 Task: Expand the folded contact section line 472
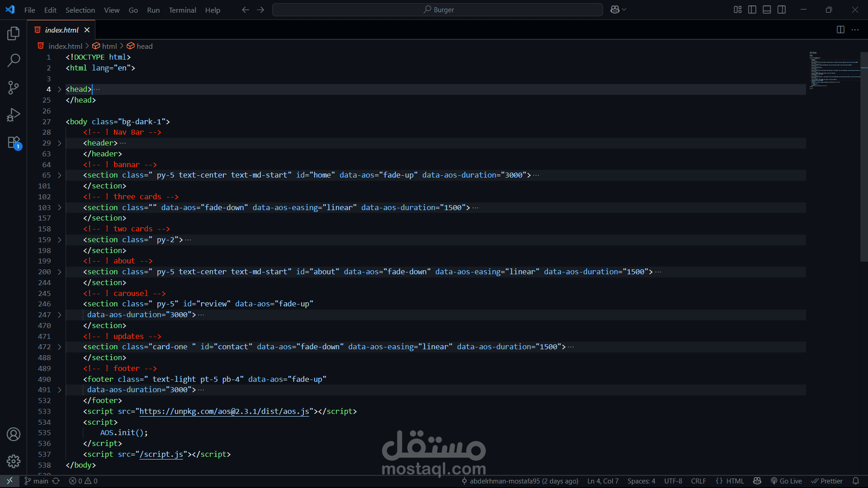tap(59, 347)
